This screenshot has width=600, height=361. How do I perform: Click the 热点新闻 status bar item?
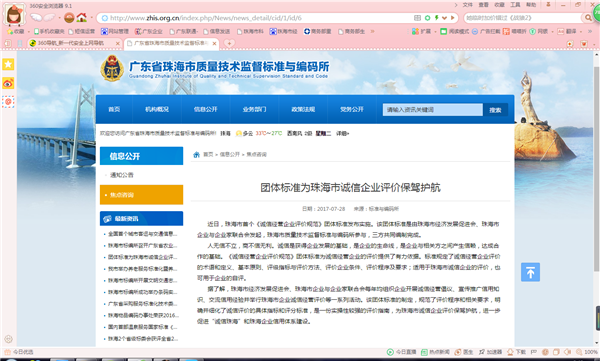(x=435, y=352)
